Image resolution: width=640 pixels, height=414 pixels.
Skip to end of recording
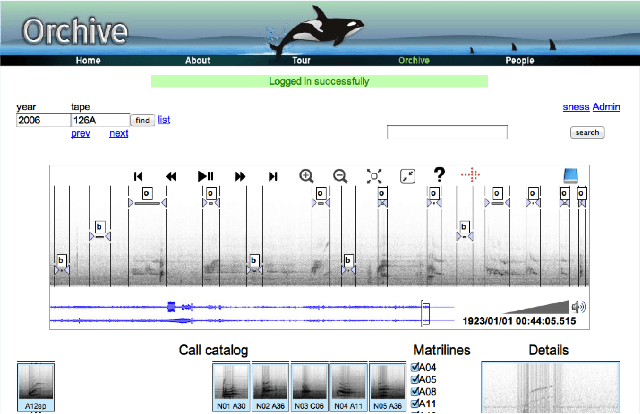point(273,176)
